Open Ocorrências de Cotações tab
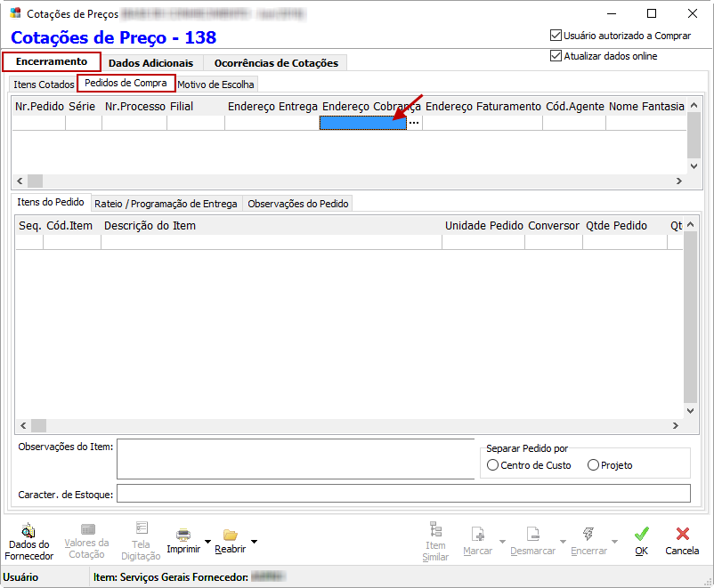This screenshot has height=588, width=714. [x=276, y=63]
